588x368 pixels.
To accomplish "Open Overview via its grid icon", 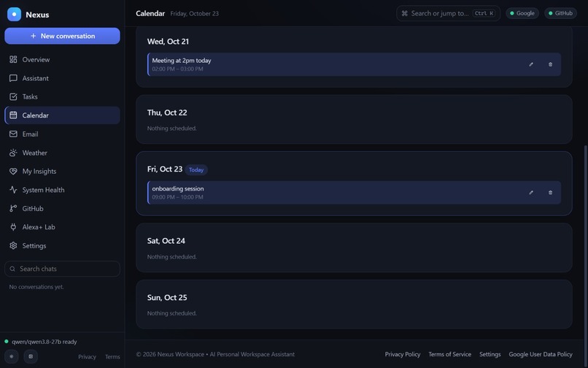I will 13,59.
